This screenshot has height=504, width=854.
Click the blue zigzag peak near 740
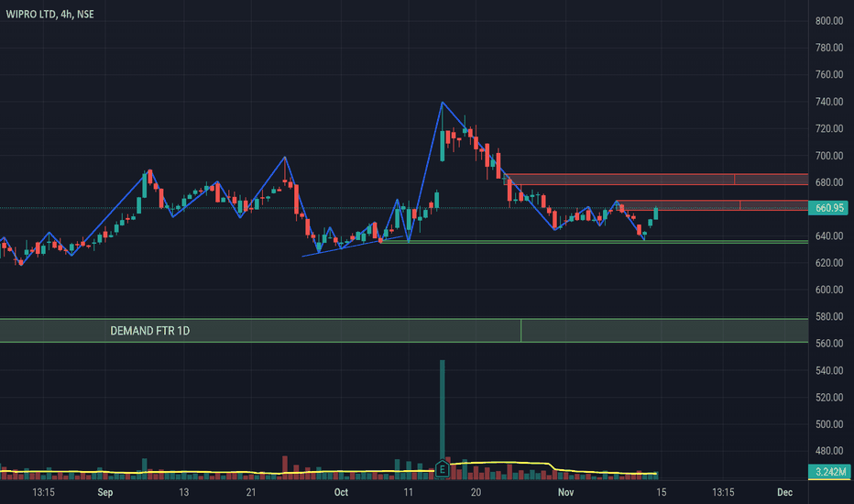pos(443,103)
